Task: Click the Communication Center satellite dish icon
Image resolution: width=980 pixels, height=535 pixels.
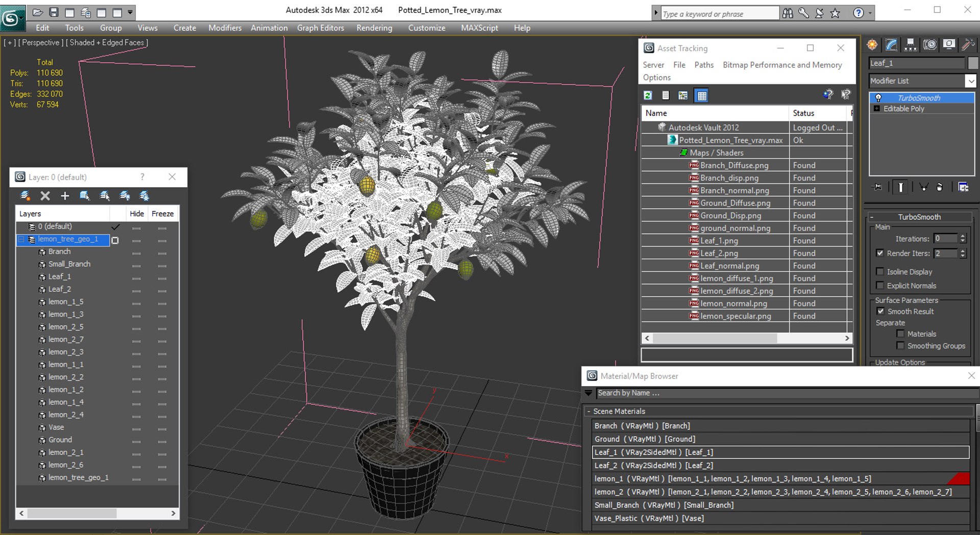Action: (819, 13)
